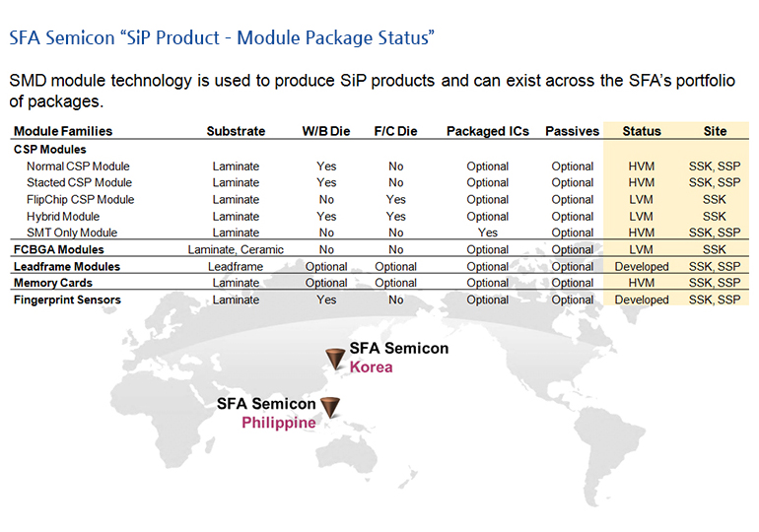Click the Passives column header
Viewport: 759px width, 532px height.
pos(572,131)
